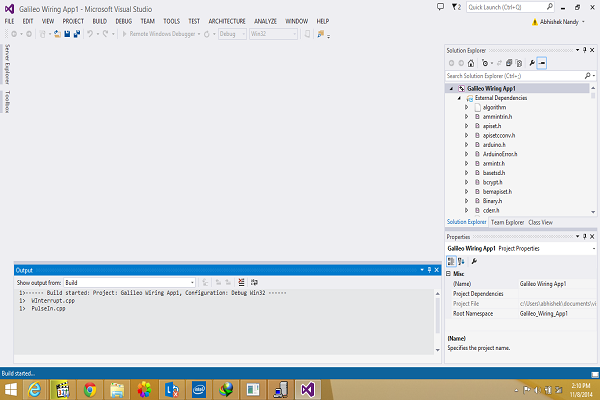Image resolution: width=600 pixels, height=400 pixels.
Task: Click Quick Launch search box
Action: click(510, 7)
